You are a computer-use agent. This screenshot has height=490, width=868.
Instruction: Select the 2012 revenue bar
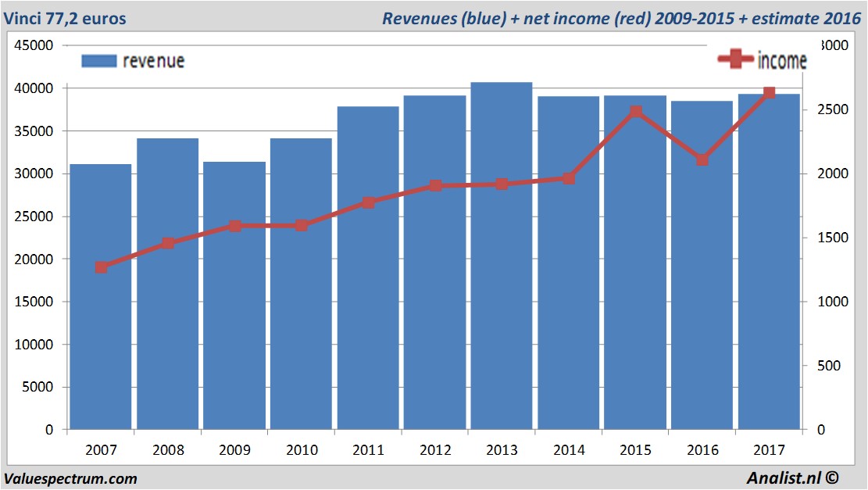click(434, 263)
